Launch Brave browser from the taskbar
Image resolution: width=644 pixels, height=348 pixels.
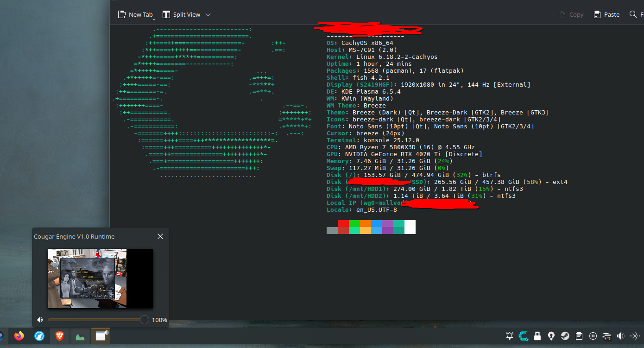pyautogui.click(x=60, y=336)
